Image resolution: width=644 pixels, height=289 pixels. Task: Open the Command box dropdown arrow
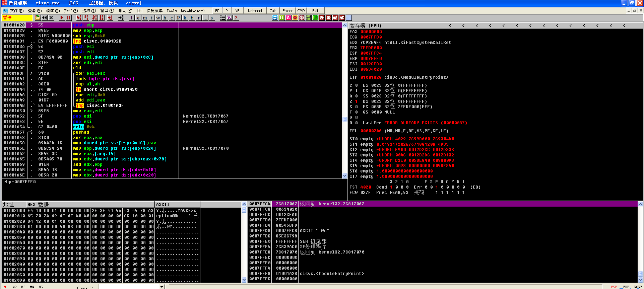click(162, 287)
